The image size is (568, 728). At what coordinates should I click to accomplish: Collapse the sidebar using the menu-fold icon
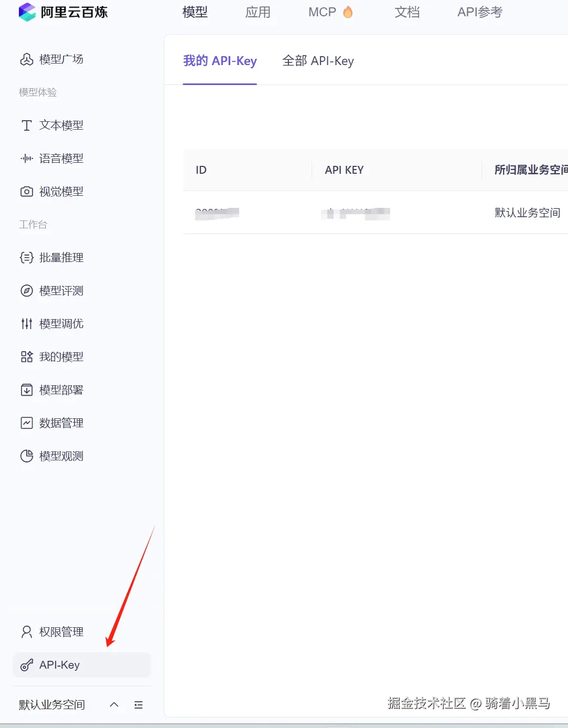(138, 705)
